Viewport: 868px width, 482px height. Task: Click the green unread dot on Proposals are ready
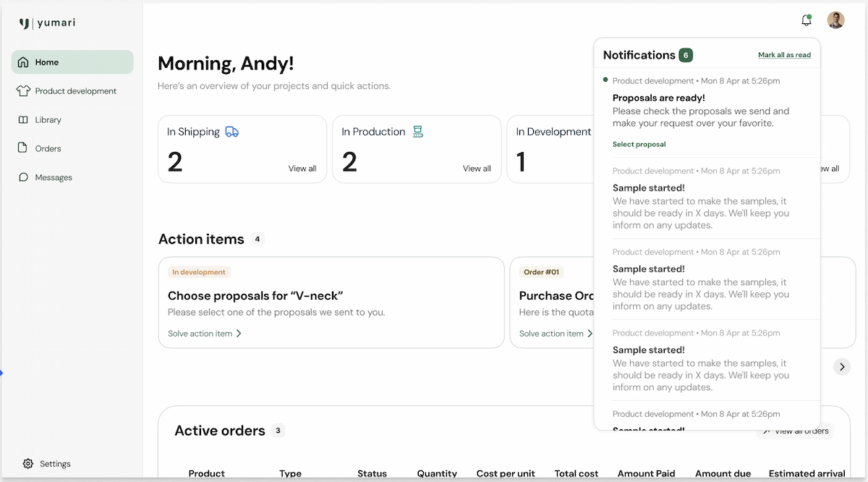(x=606, y=80)
